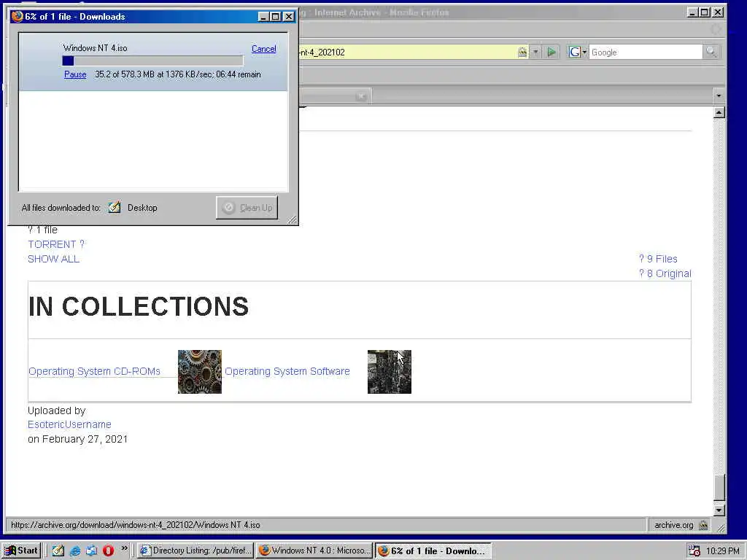Click the Clean Up button in Downloads
The width and height of the screenshot is (747, 560).
(x=247, y=208)
